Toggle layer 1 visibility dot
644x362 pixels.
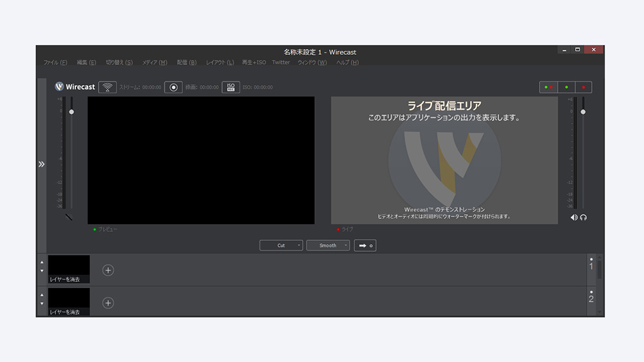tap(591, 260)
